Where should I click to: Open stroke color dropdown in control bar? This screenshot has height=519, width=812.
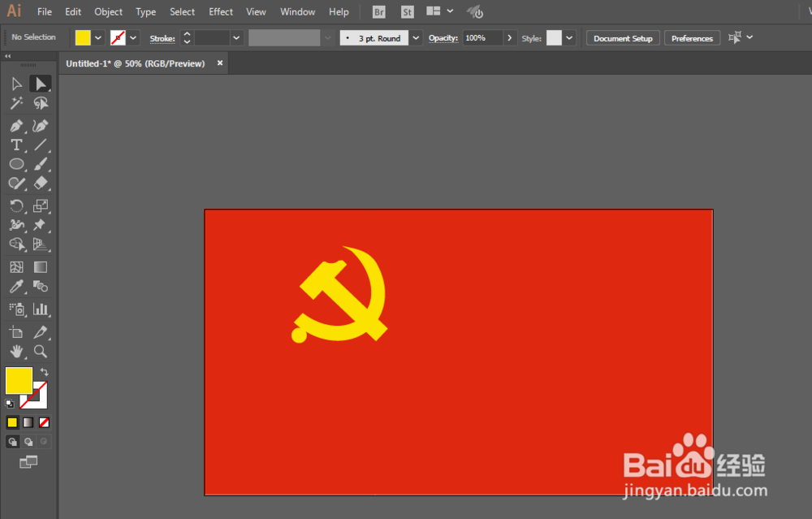[x=133, y=38]
